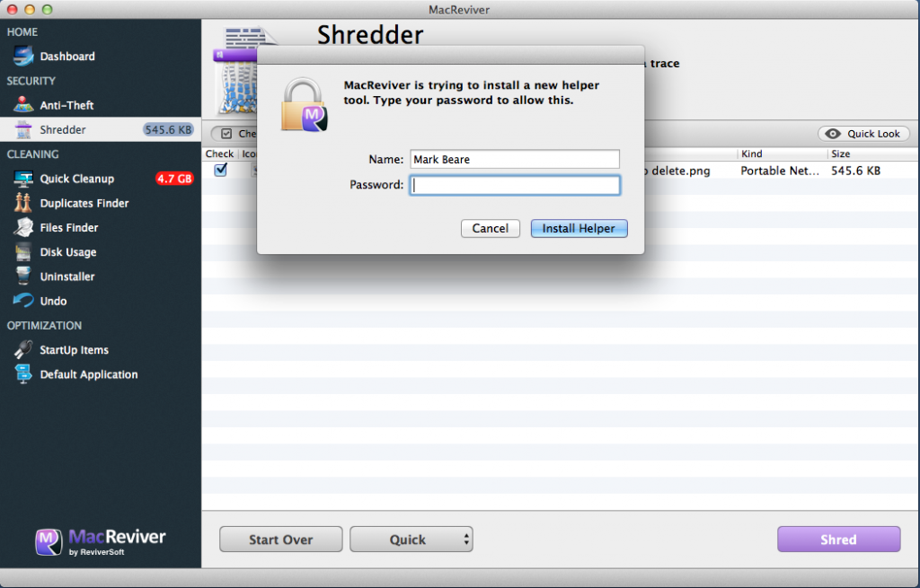The width and height of the screenshot is (920, 588).
Task: Open Duplicates Finder chess pieces icon
Action: [23, 203]
